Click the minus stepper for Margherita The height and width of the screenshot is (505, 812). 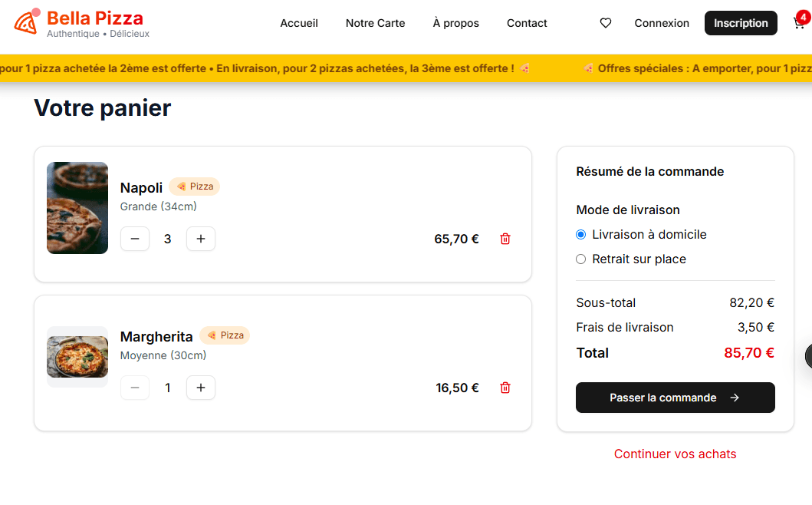pos(135,388)
